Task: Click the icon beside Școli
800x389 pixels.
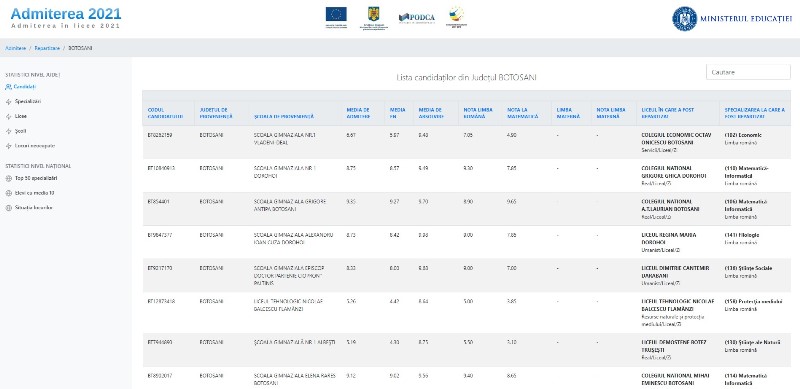Action: [x=8, y=131]
